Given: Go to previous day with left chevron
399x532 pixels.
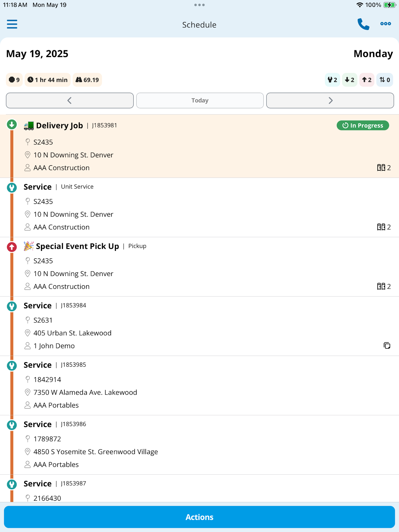Looking at the screenshot, I should (x=70, y=100).
